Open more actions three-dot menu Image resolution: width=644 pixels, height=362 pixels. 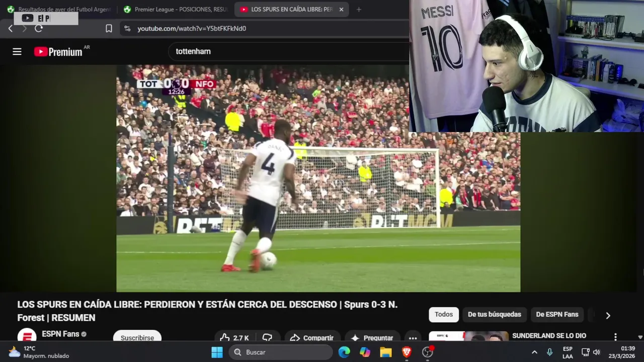click(413, 338)
